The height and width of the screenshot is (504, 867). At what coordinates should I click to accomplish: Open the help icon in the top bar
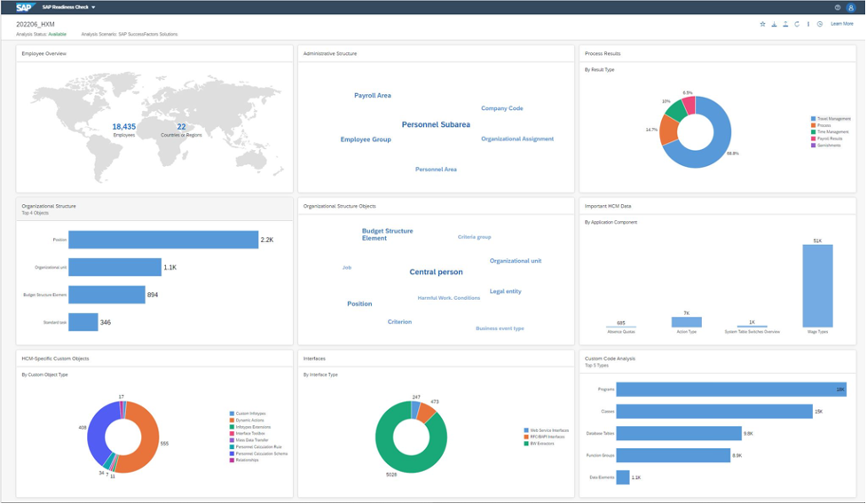click(837, 7)
